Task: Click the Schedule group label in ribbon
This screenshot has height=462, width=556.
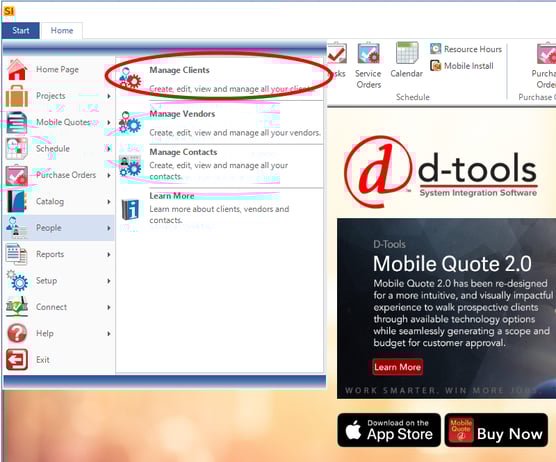Action: click(x=413, y=97)
